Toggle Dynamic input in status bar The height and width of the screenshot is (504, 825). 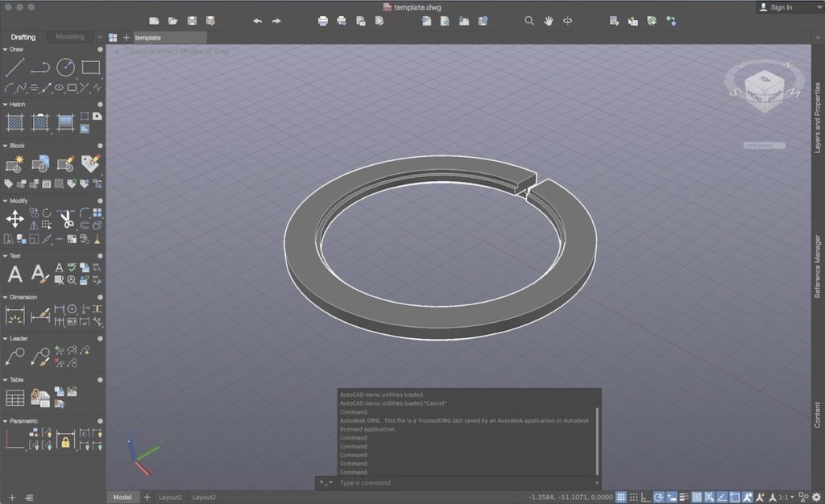671,498
